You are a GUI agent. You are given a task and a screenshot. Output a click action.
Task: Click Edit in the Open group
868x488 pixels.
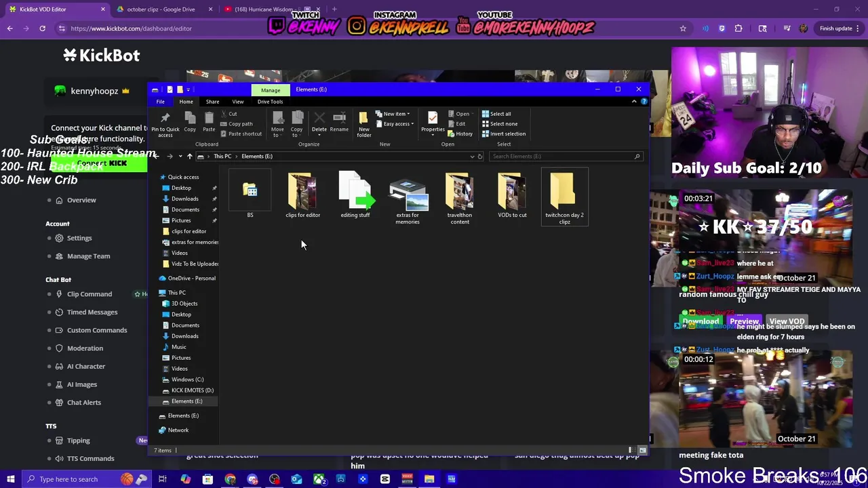(x=457, y=124)
